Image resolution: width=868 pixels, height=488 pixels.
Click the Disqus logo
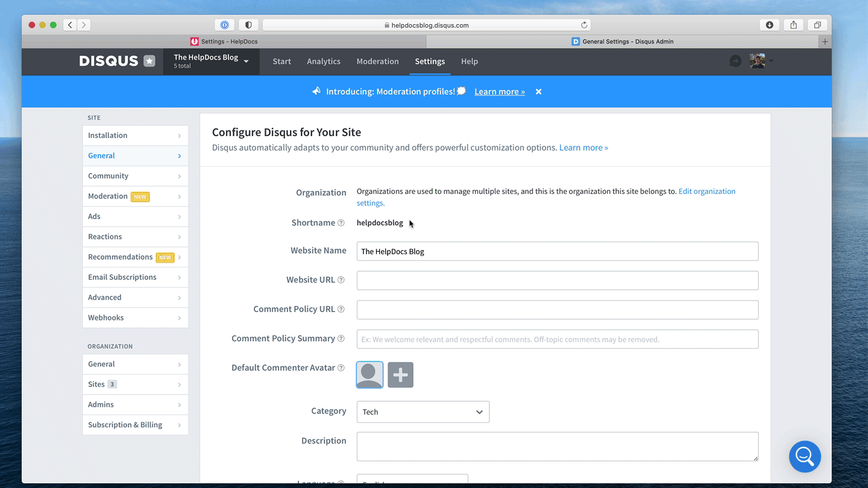click(x=109, y=61)
